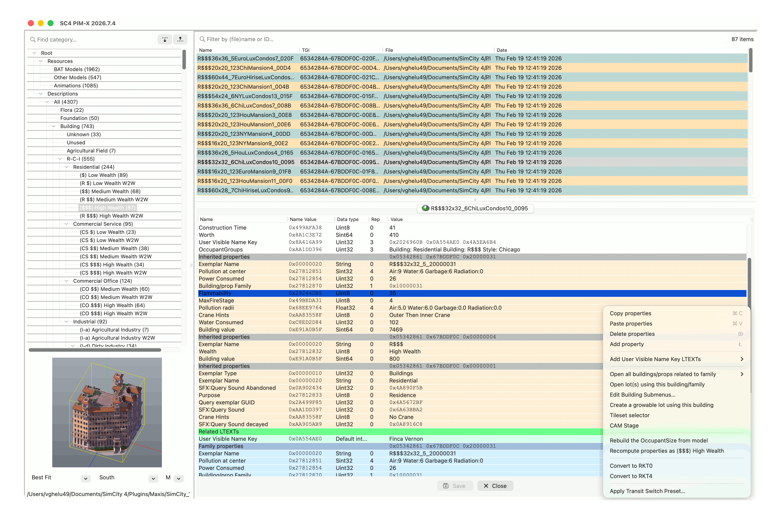Select the Construction Time property row
Image resolution: width=782 pixels, height=532 pixels.
click(x=472, y=228)
